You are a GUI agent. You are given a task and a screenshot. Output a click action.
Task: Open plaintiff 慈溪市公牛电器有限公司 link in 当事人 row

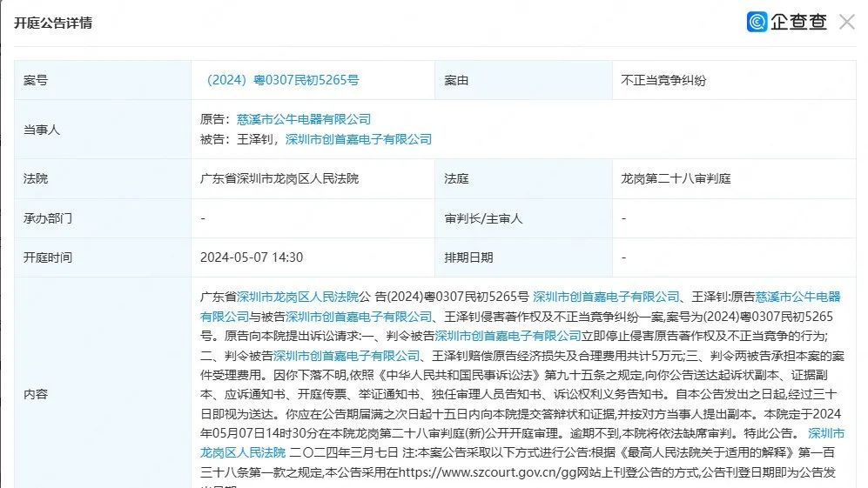(303, 119)
